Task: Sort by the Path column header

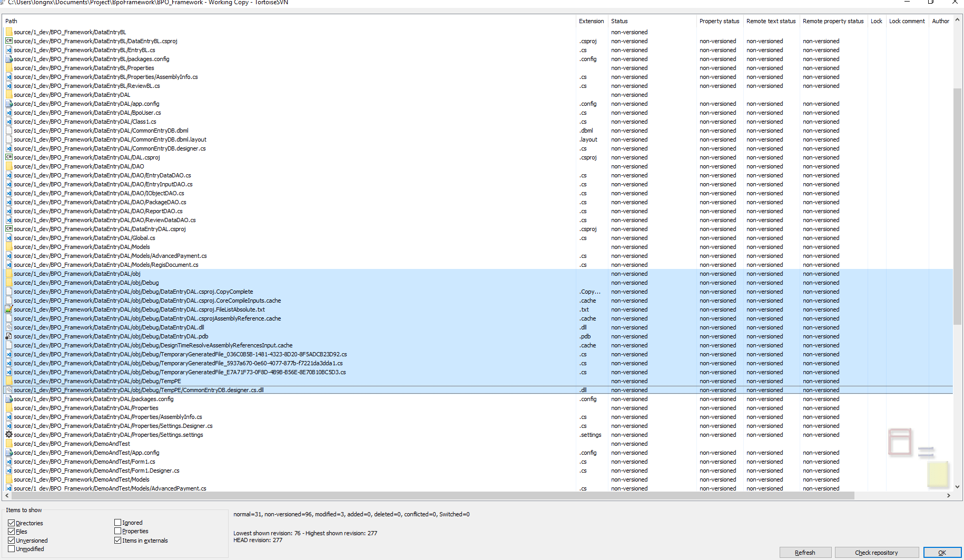Action: [x=289, y=21]
